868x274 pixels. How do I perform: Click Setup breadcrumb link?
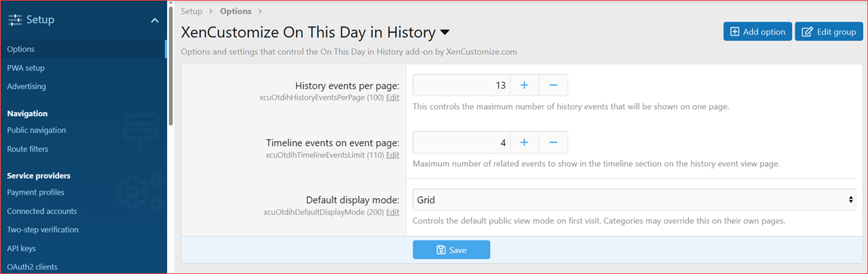(191, 11)
